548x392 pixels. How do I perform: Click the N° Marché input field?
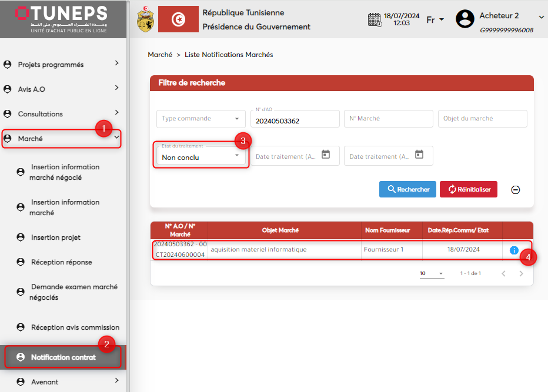[x=387, y=119]
